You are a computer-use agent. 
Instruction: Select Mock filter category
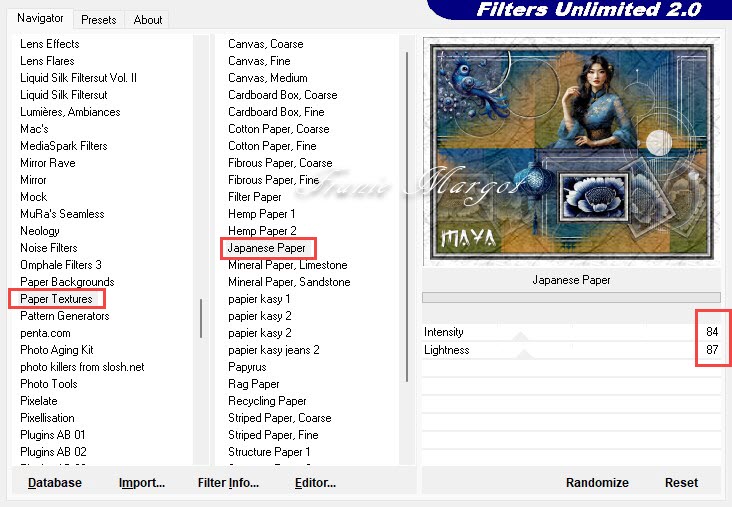(x=33, y=197)
